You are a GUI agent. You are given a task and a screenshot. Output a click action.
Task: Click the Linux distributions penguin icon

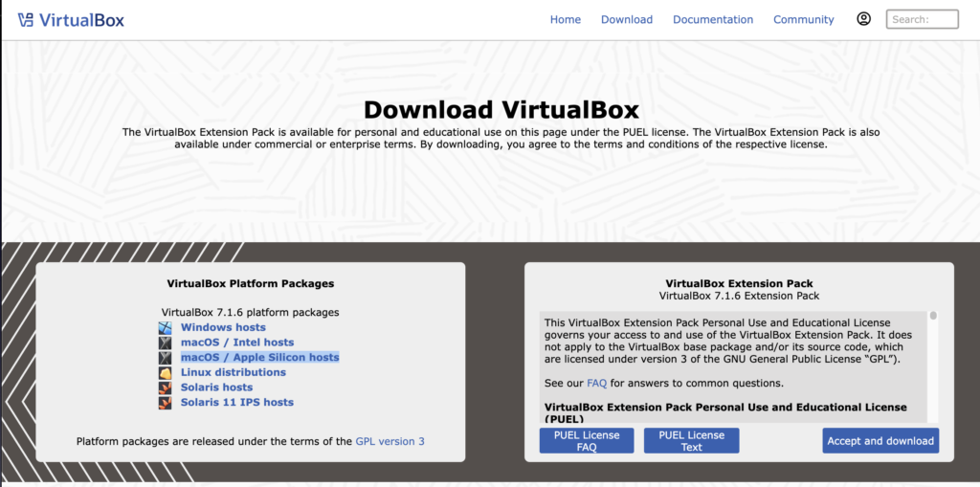pyautogui.click(x=166, y=372)
